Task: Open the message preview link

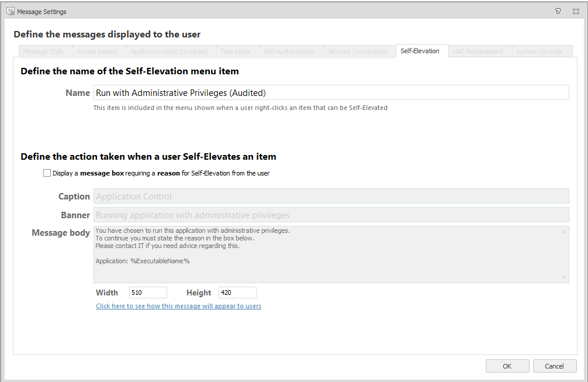Action: pos(178,306)
